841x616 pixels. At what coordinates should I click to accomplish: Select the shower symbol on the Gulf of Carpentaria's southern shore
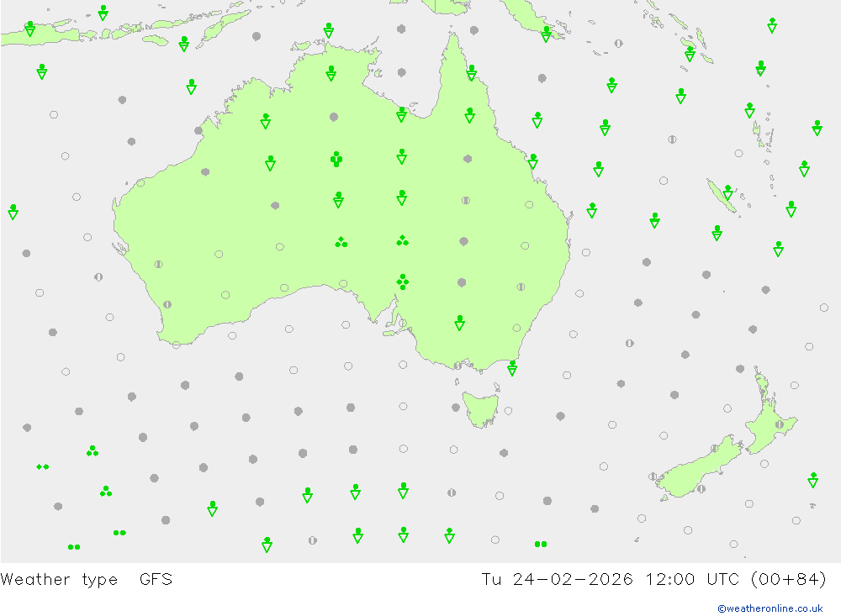point(402,113)
